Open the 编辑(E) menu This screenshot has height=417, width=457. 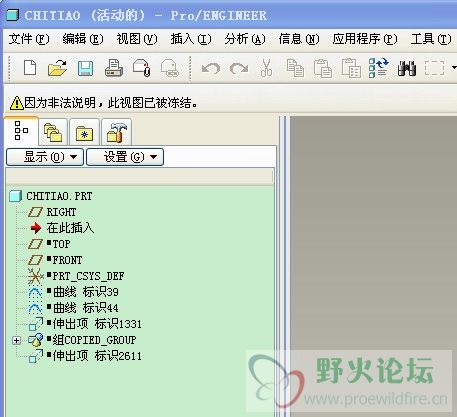coord(83,39)
